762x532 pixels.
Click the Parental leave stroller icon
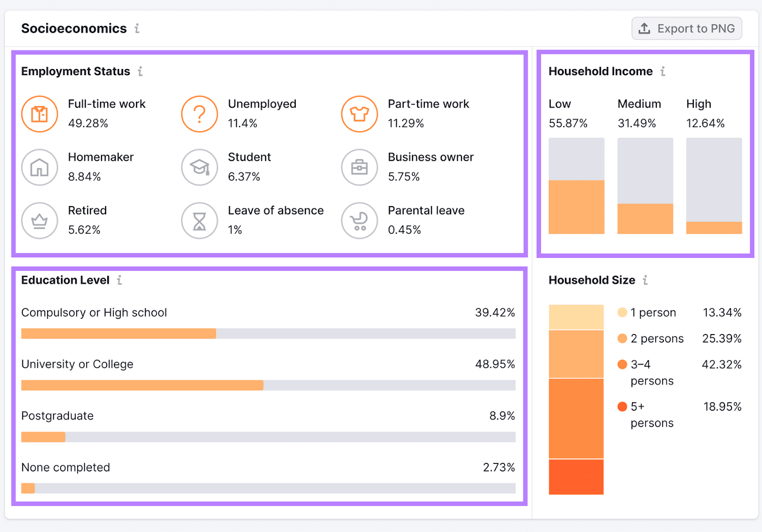360,221
